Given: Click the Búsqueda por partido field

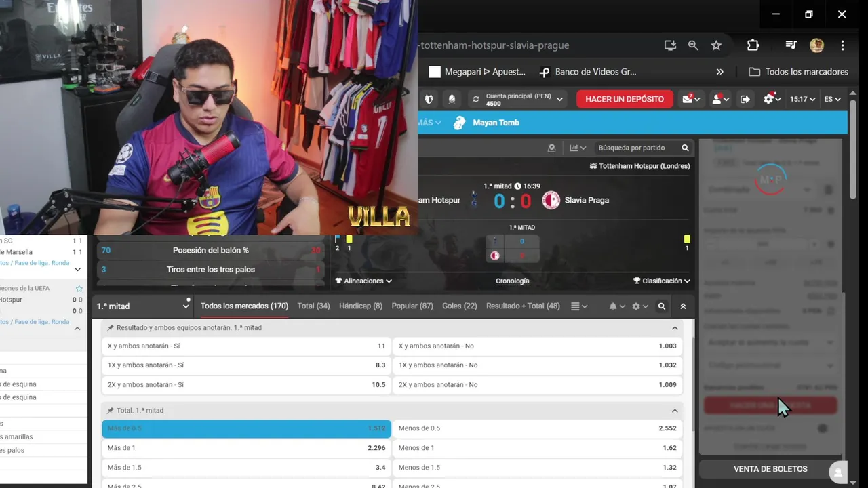Looking at the screenshot, I should (x=636, y=148).
